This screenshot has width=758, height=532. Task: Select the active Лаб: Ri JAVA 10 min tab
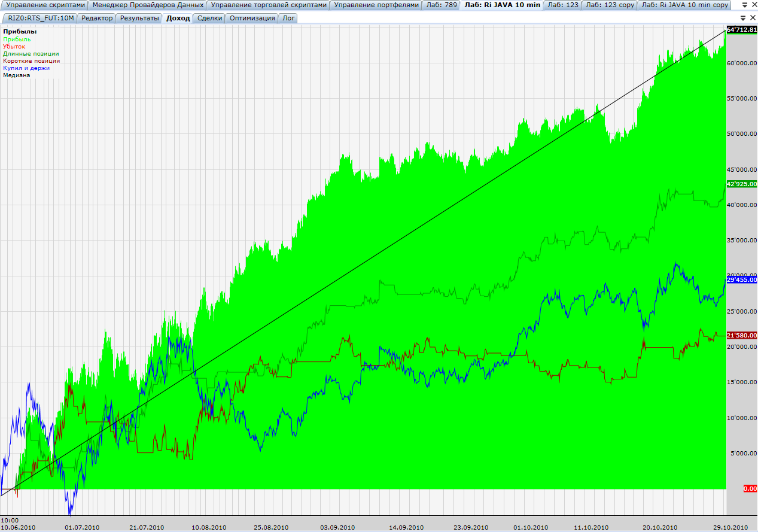pyautogui.click(x=503, y=5)
